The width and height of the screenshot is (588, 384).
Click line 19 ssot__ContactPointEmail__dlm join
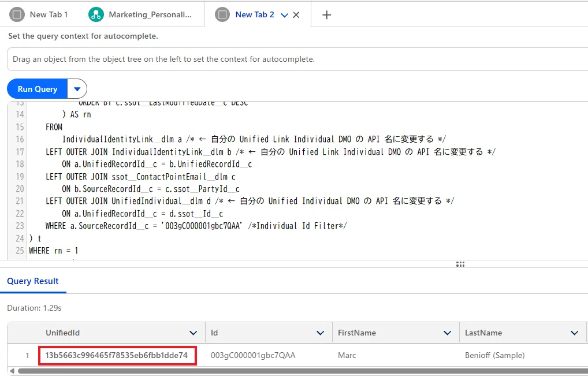click(x=140, y=177)
